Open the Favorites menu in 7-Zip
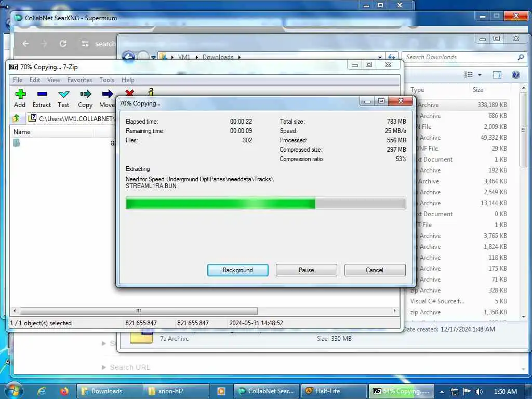The image size is (532, 399). [x=79, y=80]
